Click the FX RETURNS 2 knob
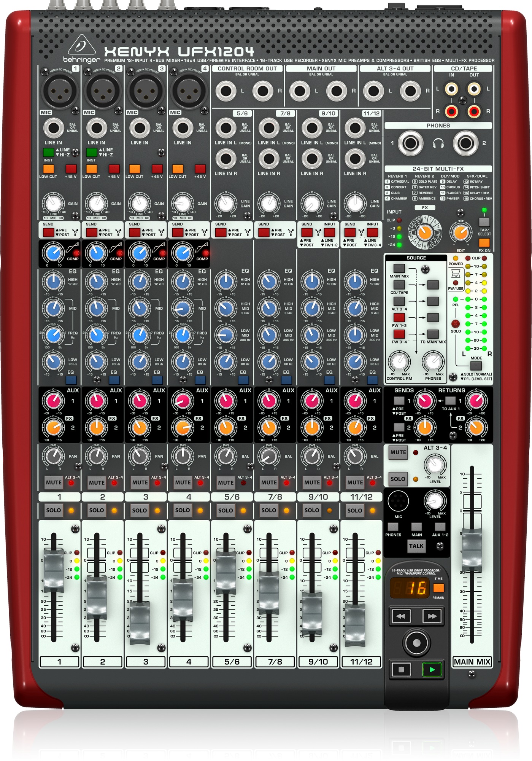Viewport: 532px width, 761px height. tap(476, 427)
